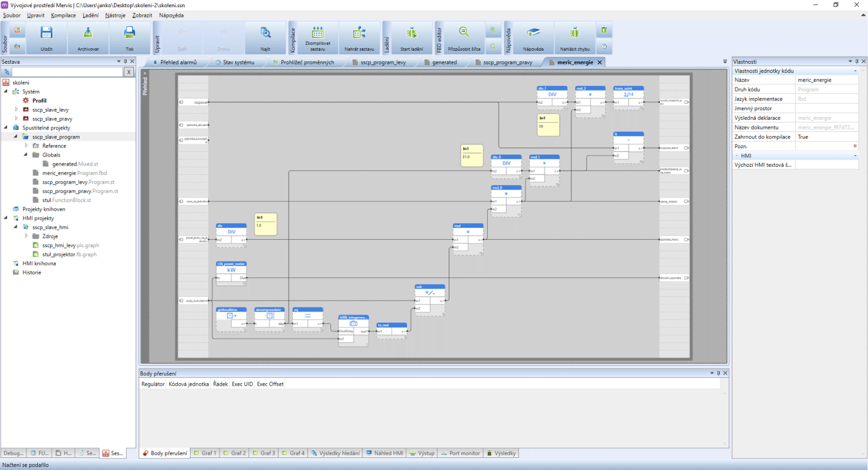Click the Uložit save icon

(x=46, y=34)
